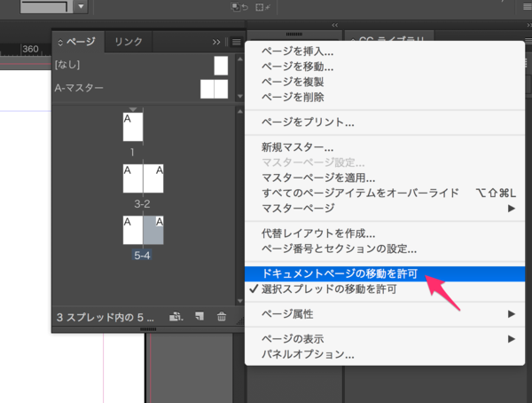Viewport: 532px width, 403px height.
Task: Click the double-arrow panel collapse icon
Action: tap(216, 42)
